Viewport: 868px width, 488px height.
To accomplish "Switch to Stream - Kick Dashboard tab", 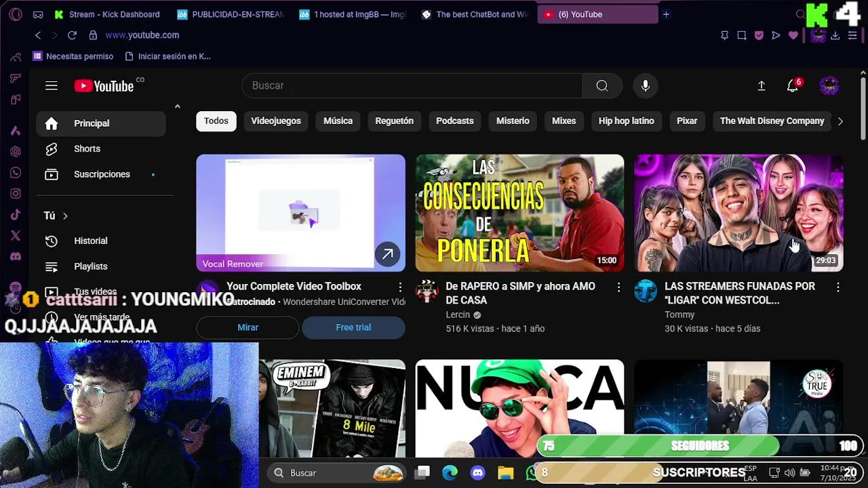I will tap(107, 14).
